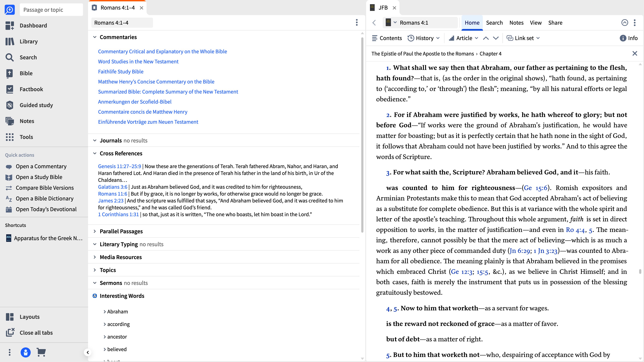Click the Passage or topic search field

51,10
